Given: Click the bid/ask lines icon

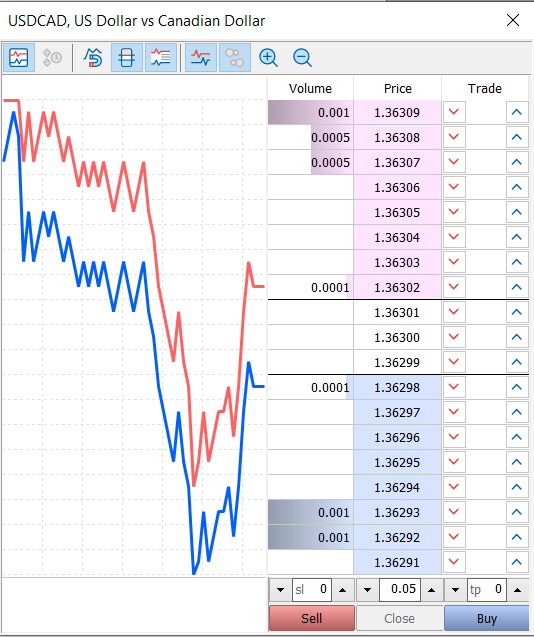Looking at the screenshot, I should [201, 58].
